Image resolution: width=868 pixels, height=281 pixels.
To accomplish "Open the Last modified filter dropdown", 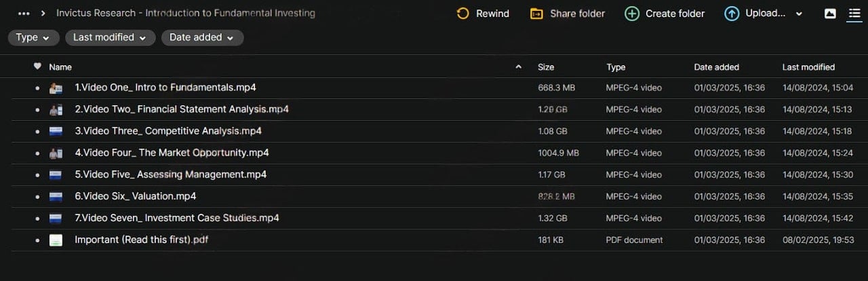I will (110, 38).
